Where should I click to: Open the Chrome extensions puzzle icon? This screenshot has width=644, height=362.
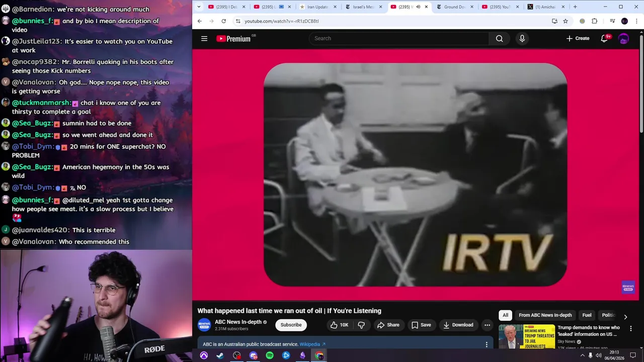point(594,21)
